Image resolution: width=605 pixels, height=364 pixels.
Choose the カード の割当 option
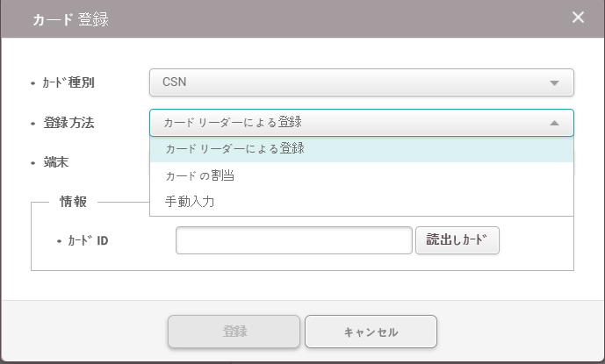(199, 175)
